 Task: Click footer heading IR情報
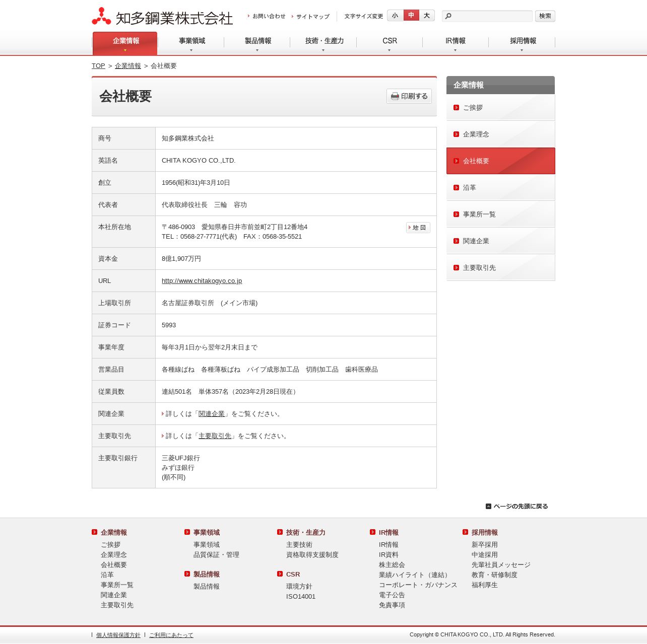tap(389, 533)
